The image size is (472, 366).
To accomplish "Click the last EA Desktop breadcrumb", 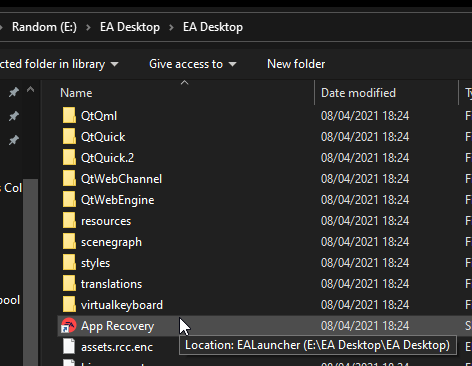I will [x=213, y=27].
